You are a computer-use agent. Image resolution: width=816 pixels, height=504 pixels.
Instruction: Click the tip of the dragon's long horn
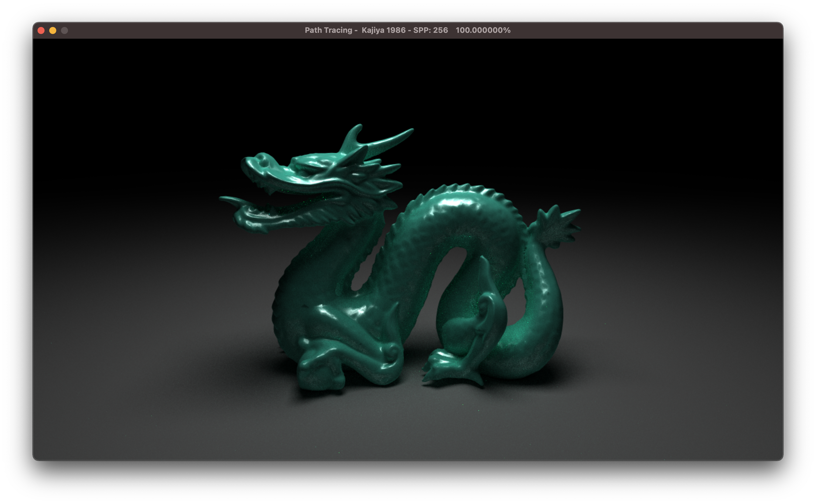(x=411, y=130)
